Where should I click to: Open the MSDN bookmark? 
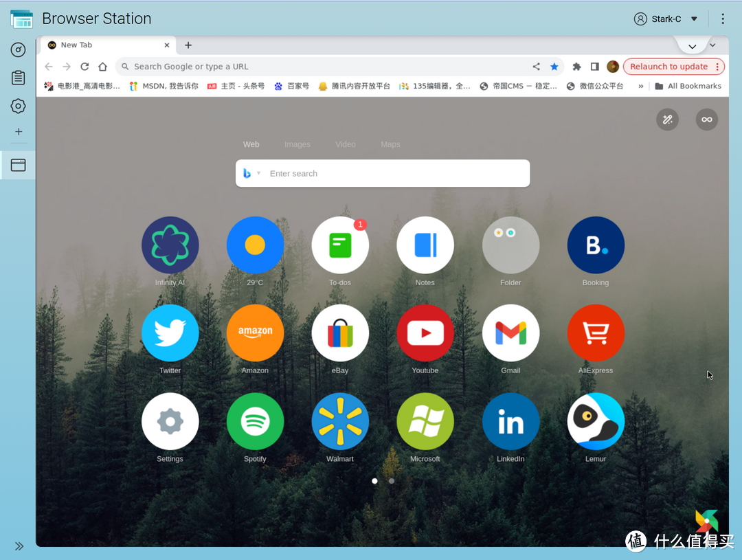[164, 86]
